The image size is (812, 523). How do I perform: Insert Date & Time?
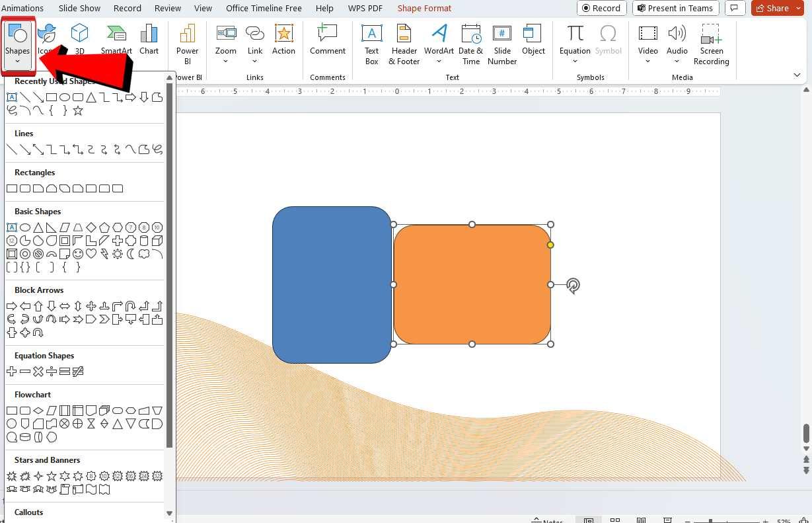point(471,44)
